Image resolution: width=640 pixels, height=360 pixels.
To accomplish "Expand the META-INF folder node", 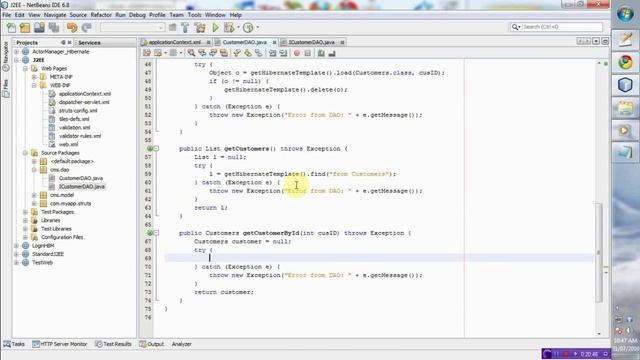I will coord(34,77).
